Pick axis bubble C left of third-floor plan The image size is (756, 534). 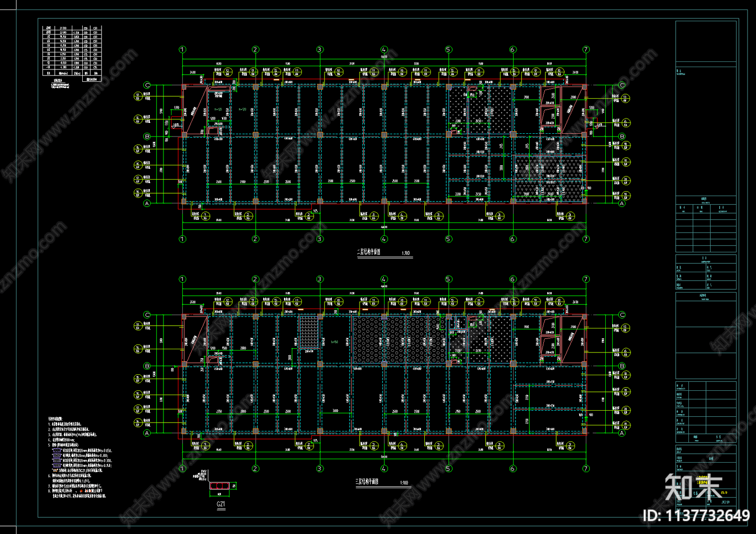(x=147, y=315)
